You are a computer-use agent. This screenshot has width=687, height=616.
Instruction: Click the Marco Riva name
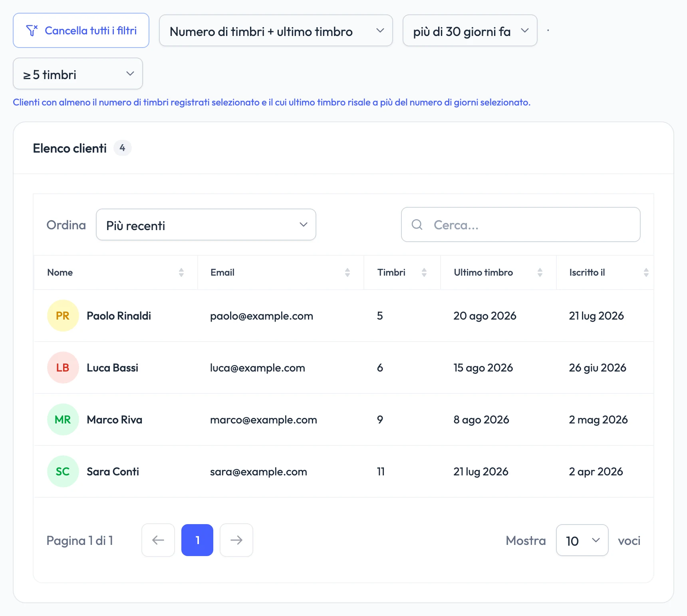[x=115, y=419]
